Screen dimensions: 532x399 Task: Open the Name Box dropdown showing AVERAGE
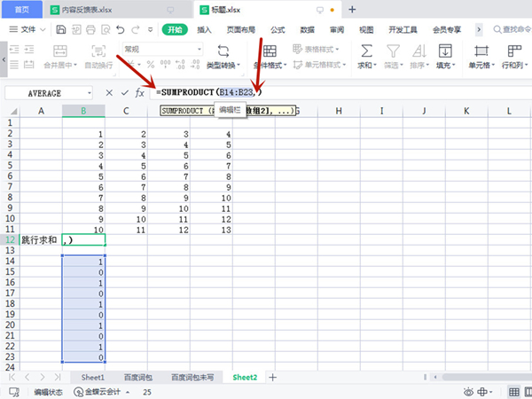click(x=89, y=92)
